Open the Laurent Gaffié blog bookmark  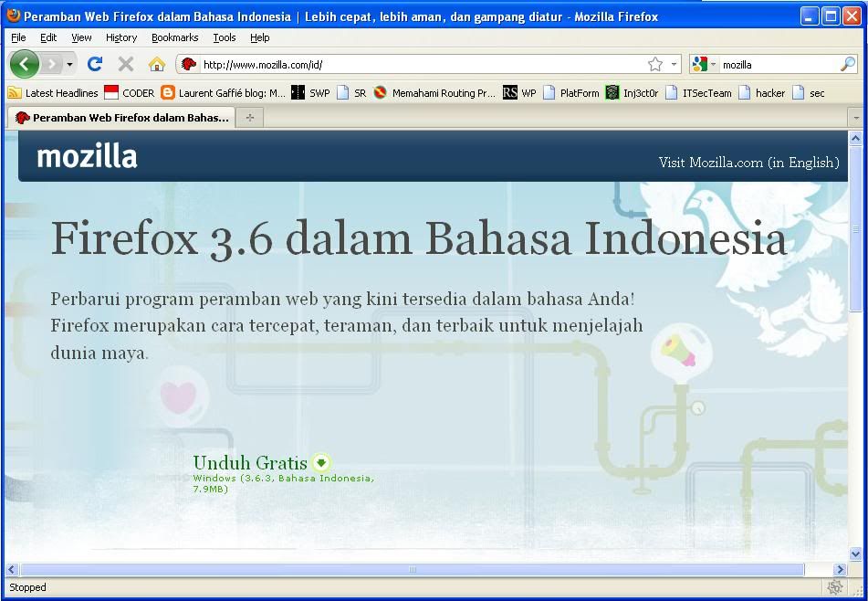coord(223,93)
